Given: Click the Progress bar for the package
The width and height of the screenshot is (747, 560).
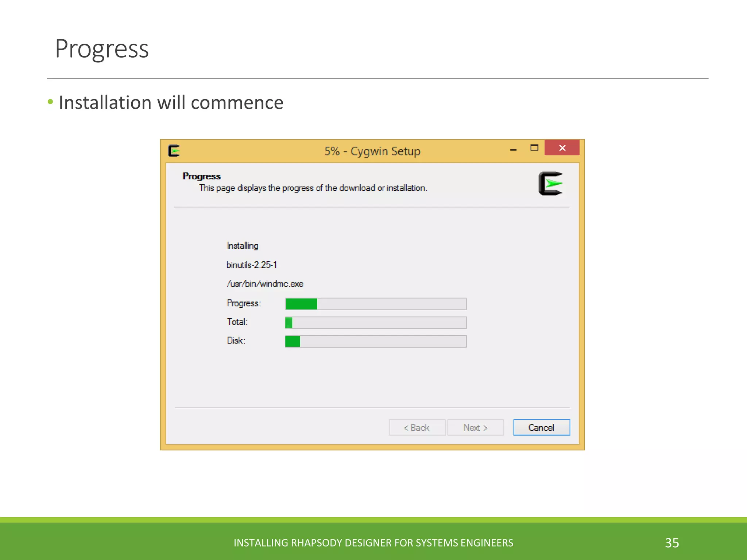Looking at the screenshot, I should point(376,304).
